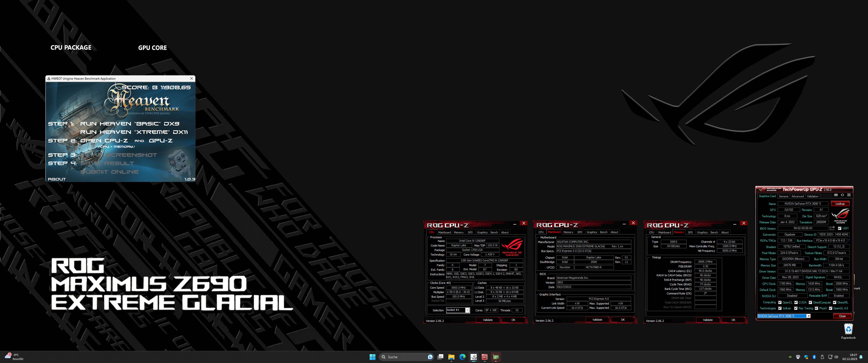Open the notification bell icon
The height and width of the screenshot is (363, 868).
pyautogui.click(x=861, y=357)
